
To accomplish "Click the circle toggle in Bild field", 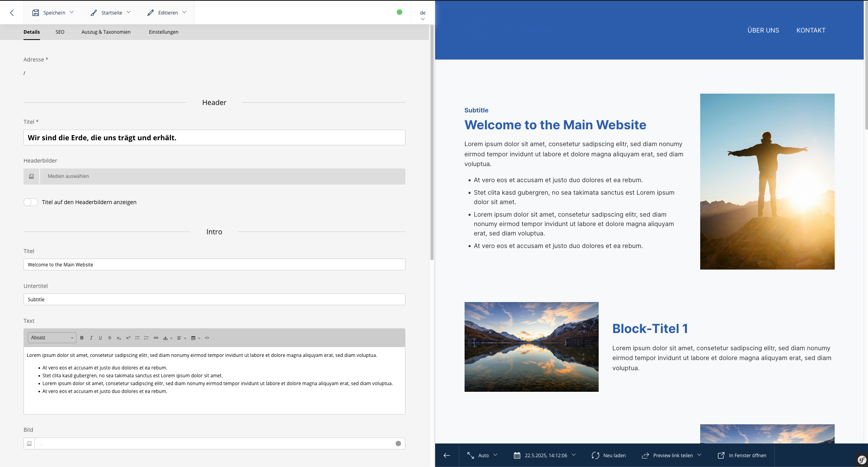I will (x=398, y=443).
